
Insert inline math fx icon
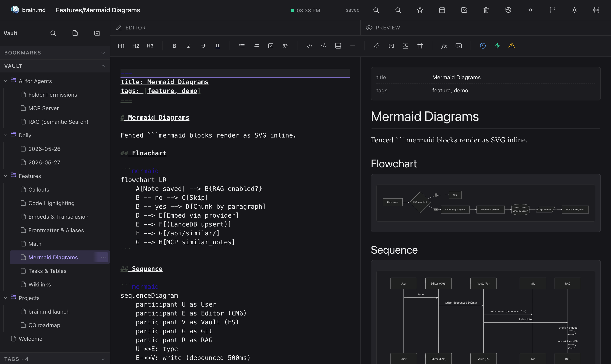pyautogui.click(x=444, y=46)
